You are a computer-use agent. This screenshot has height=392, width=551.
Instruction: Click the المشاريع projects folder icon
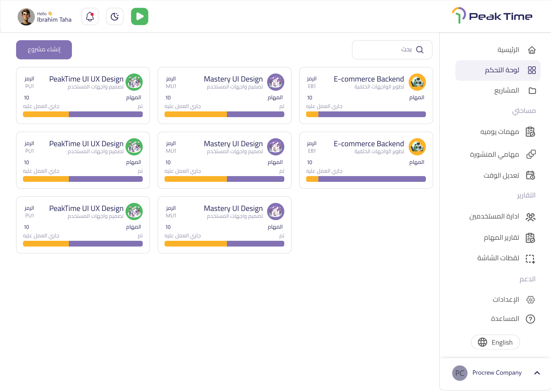point(532,91)
